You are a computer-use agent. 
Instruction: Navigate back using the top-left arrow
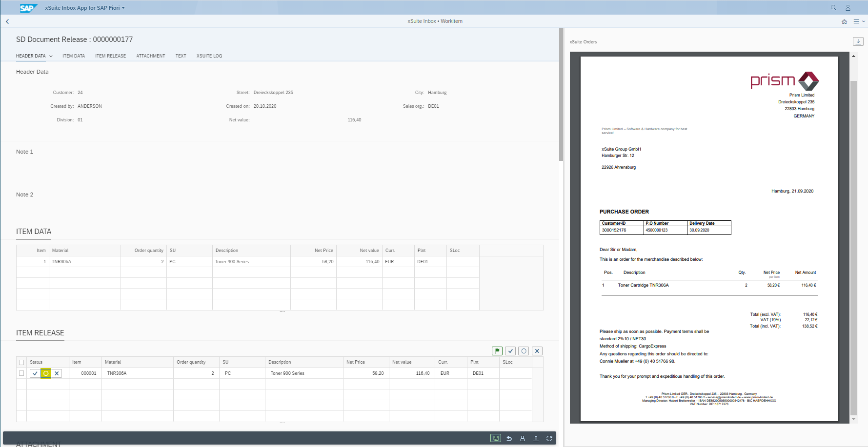pyautogui.click(x=7, y=21)
